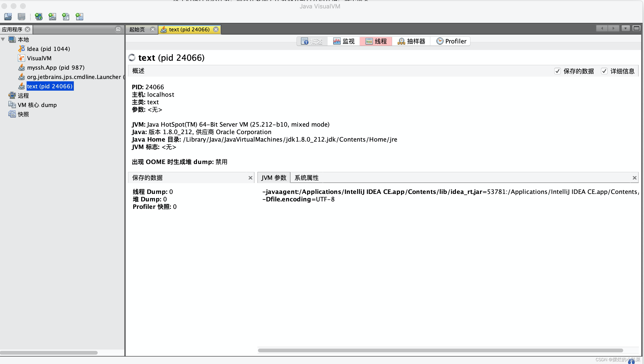The height and width of the screenshot is (364, 644).
Task: Select the text (pid 24066) editor tab
Action: tap(189, 29)
